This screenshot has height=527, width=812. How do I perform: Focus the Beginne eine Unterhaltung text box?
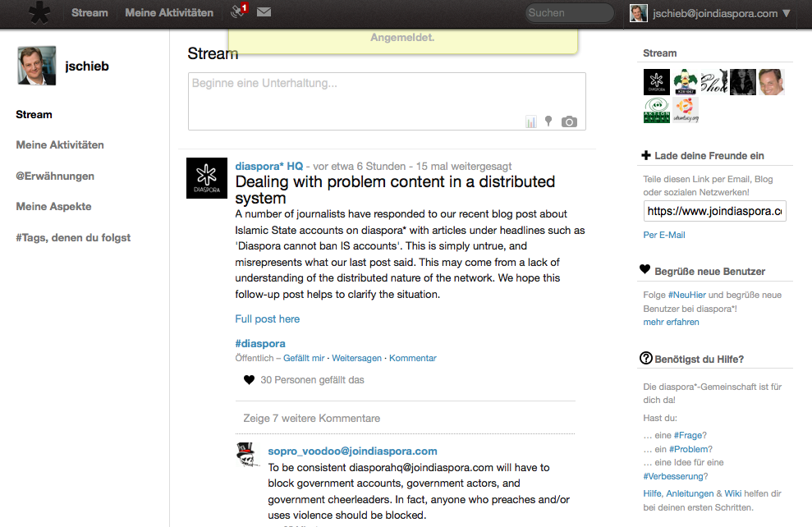[x=387, y=102]
